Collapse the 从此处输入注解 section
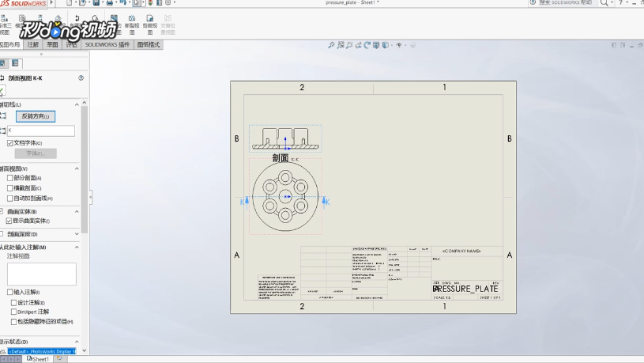Image resolution: width=644 pixels, height=363 pixels. point(77,247)
